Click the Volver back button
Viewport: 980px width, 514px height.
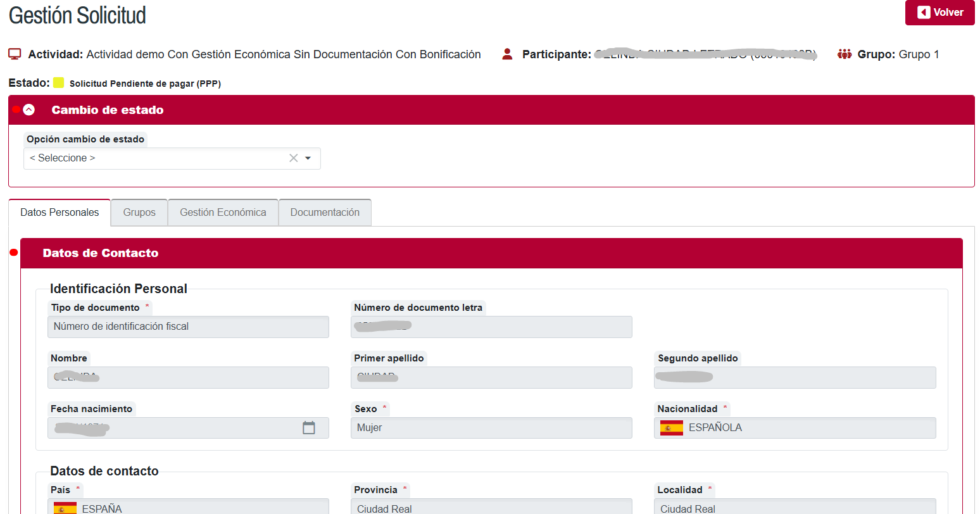(x=939, y=13)
